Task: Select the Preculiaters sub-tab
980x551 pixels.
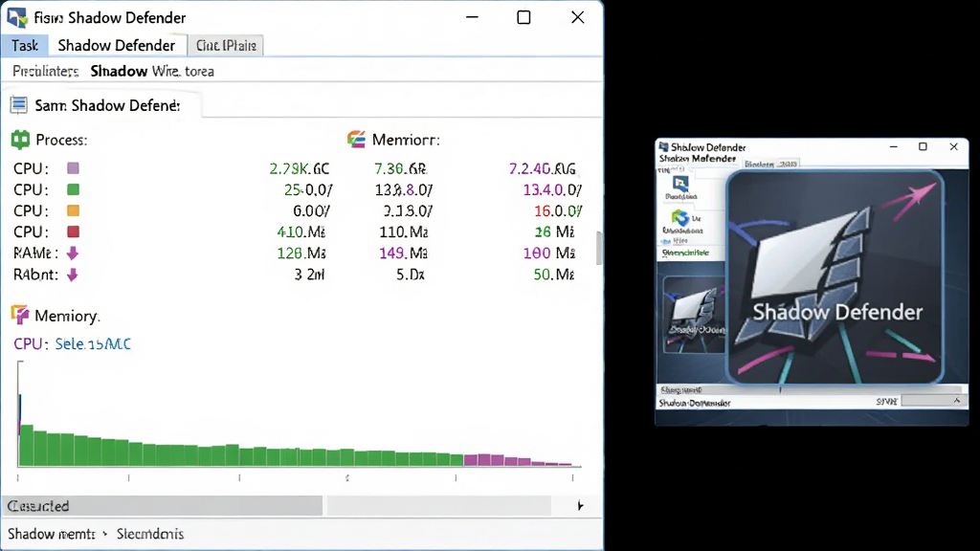Action: coord(46,71)
